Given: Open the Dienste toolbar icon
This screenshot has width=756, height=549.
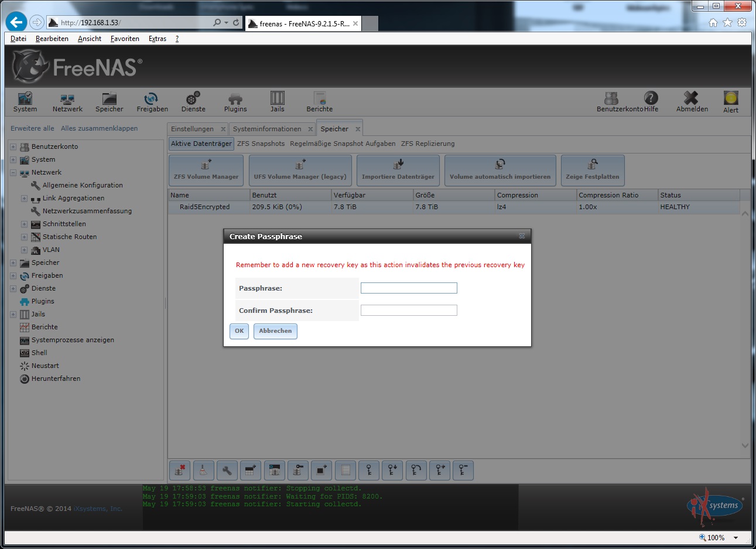Looking at the screenshot, I should pyautogui.click(x=193, y=102).
